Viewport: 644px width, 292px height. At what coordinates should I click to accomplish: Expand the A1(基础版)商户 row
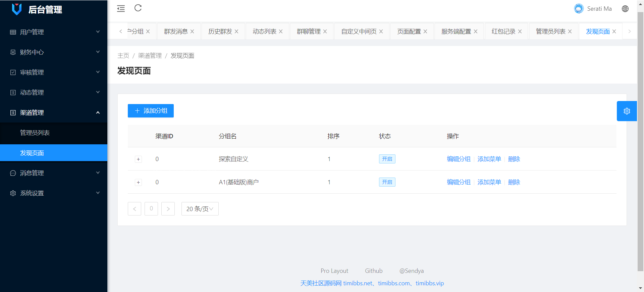pyautogui.click(x=138, y=183)
